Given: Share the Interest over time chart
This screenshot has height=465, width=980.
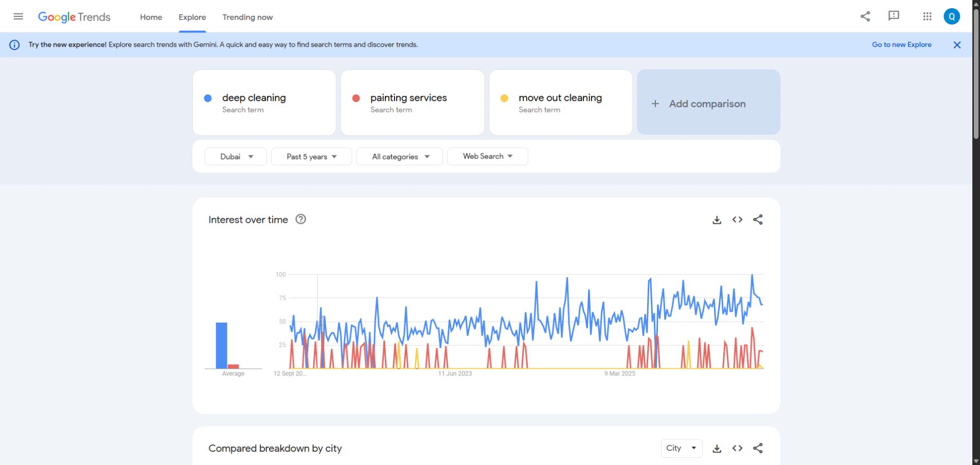Looking at the screenshot, I should pyautogui.click(x=758, y=220).
